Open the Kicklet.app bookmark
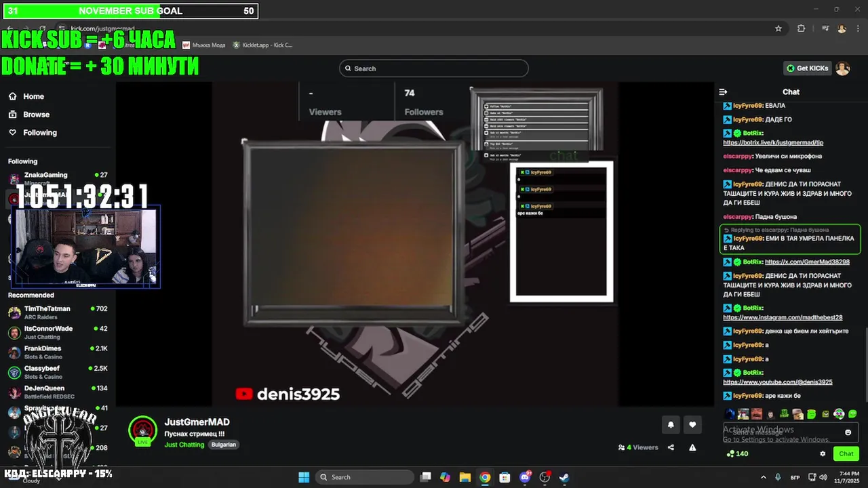868x488 pixels. click(262, 45)
